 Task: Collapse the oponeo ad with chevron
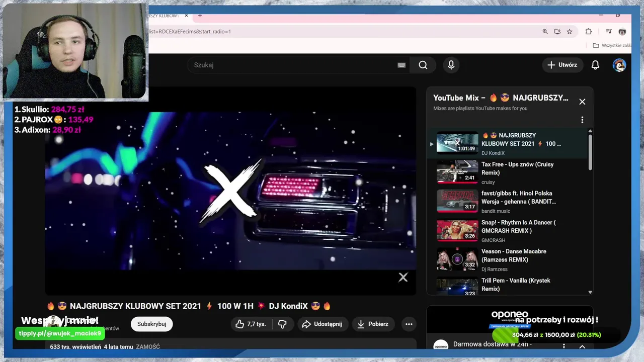tap(582, 346)
